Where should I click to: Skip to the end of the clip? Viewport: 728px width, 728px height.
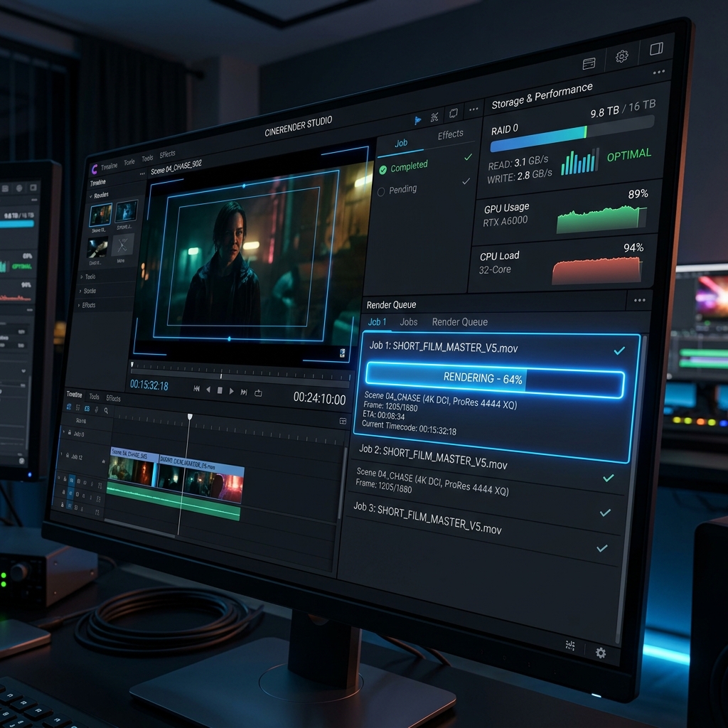click(244, 392)
